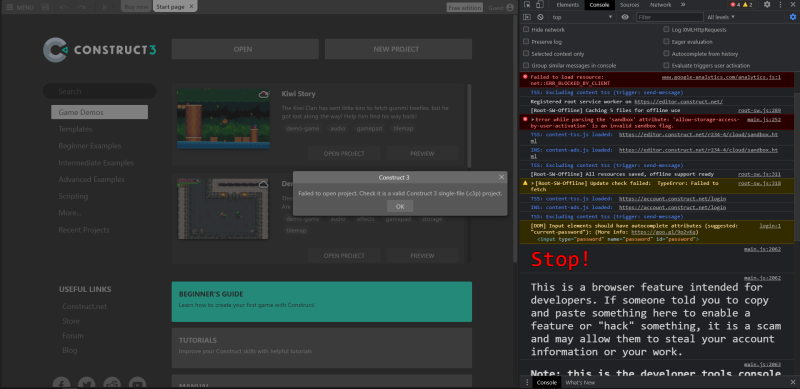
Task: Toggle Autocomplete from history checkbox
Action: pos(666,54)
